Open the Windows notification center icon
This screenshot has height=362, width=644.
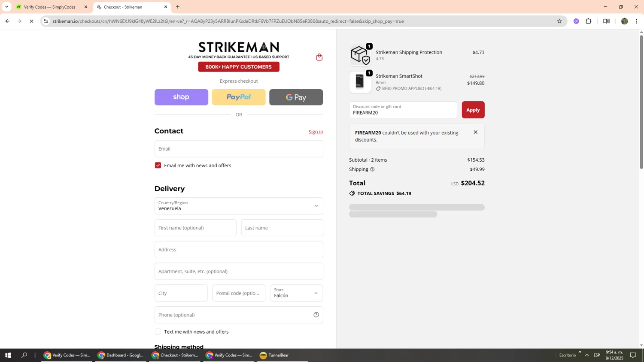pos(633,355)
